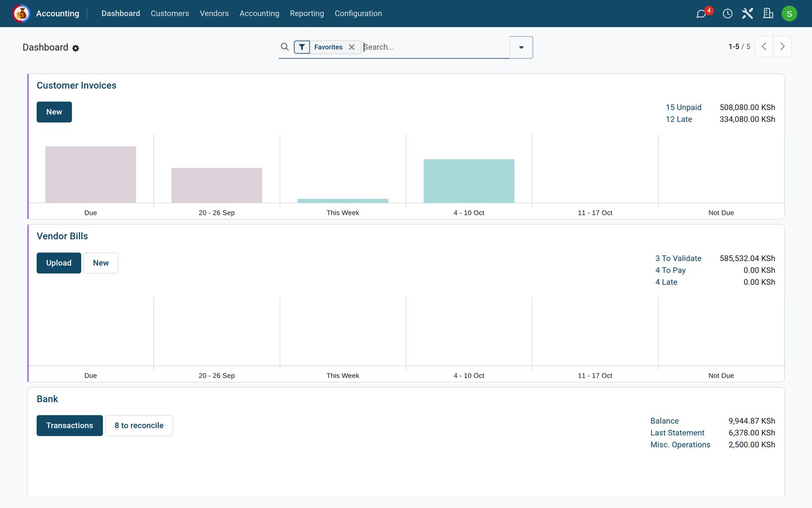
Task: Open the debug tools wrench icon
Action: coord(748,14)
